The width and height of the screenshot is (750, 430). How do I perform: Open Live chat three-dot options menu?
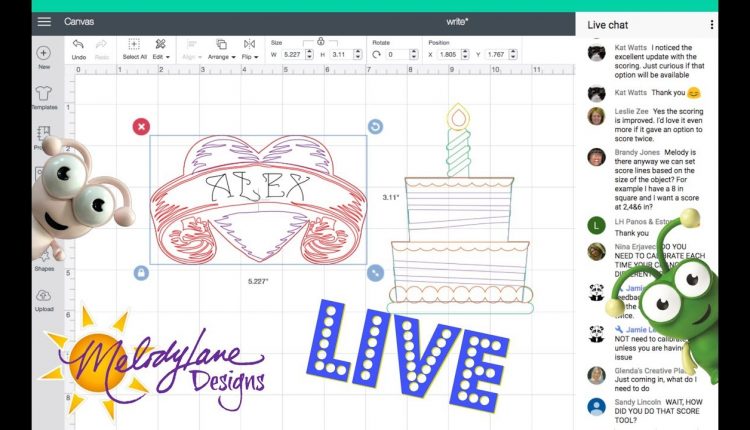click(712, 25)
